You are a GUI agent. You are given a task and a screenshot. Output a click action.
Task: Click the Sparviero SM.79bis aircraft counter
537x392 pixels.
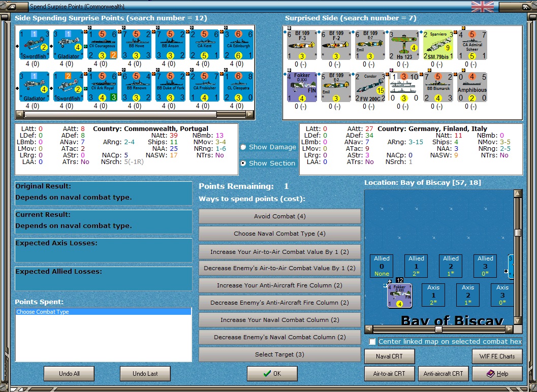click(x=438, y=45)
